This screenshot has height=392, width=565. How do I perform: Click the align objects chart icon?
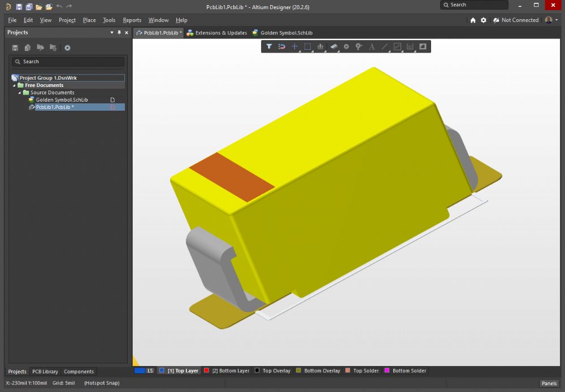tap(320, 46)
